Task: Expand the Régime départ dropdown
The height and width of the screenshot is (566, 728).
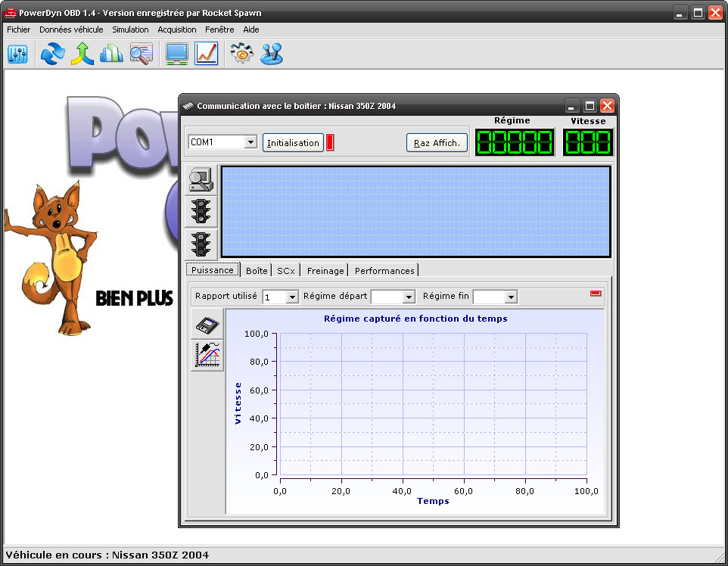Action: coord(409,297)
